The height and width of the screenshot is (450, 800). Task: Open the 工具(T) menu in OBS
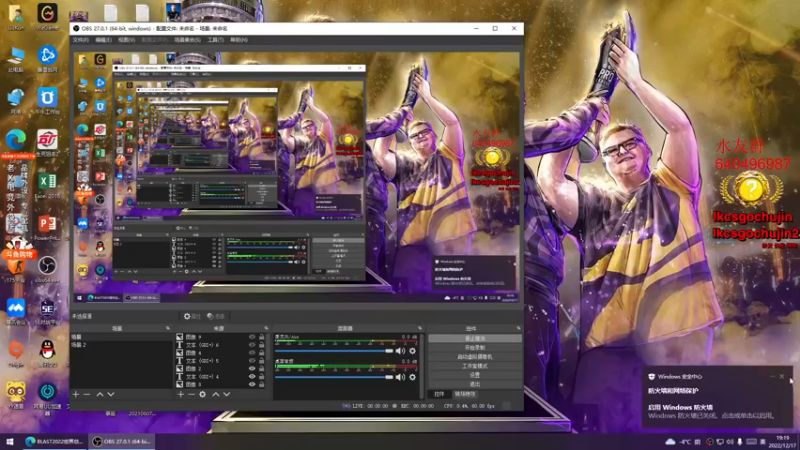215,40
